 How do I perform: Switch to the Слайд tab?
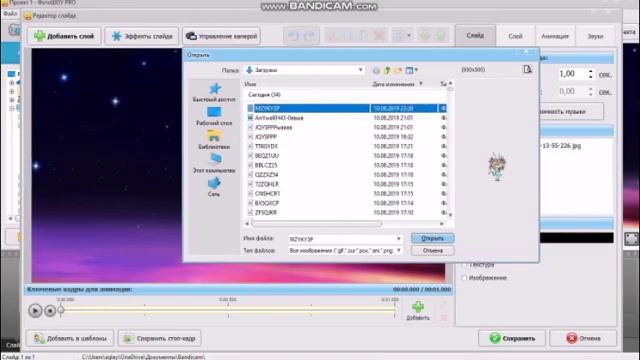coord(475,36)
